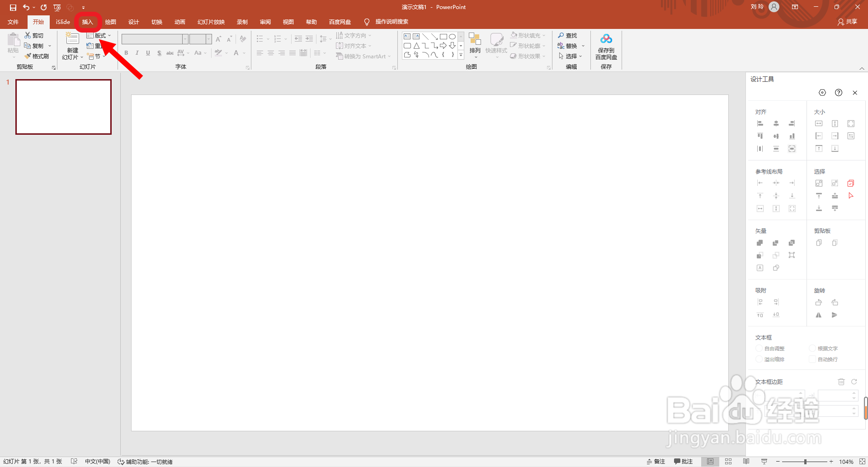The image size is (868, 467).
Task: Open the Layout (版式) dropdown
Action: point(99,35)
